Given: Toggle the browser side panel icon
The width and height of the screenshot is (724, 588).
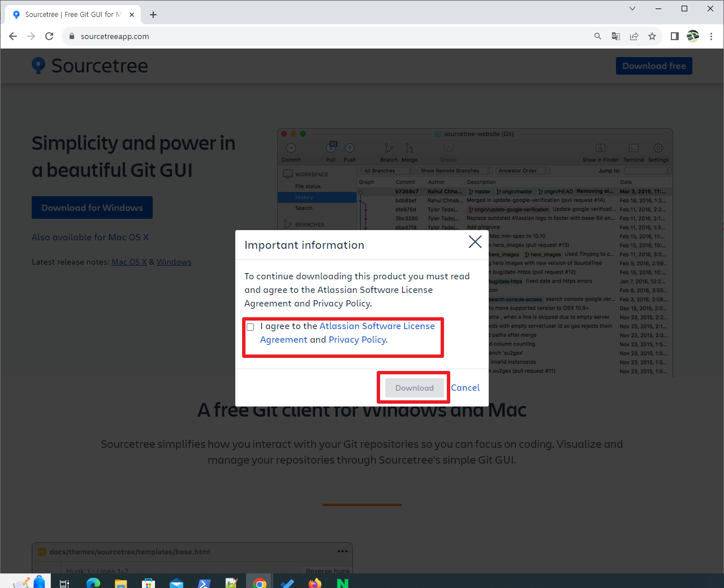Looking at the screenshot, I should (674, 36).
